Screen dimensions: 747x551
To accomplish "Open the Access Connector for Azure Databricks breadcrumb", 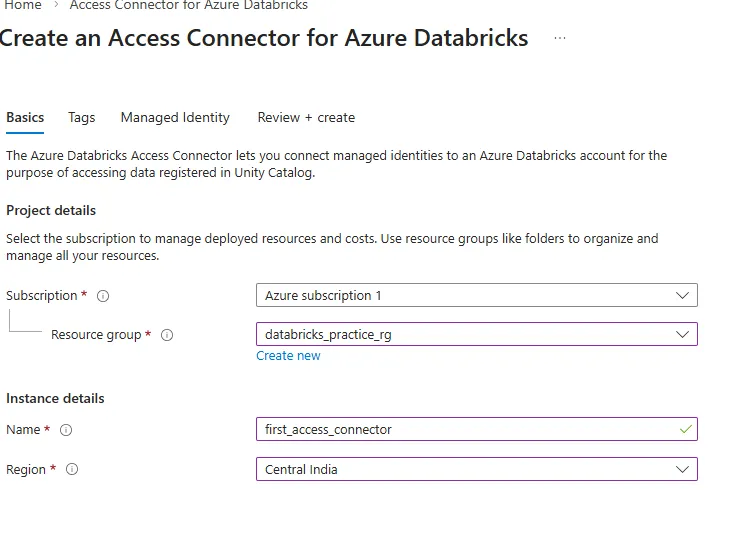I will (x=189, y=5).
